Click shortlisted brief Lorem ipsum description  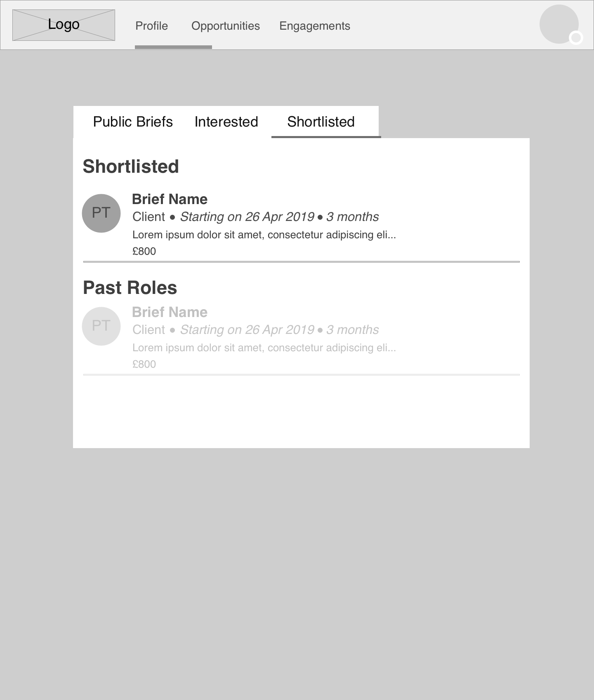[264, 235]
